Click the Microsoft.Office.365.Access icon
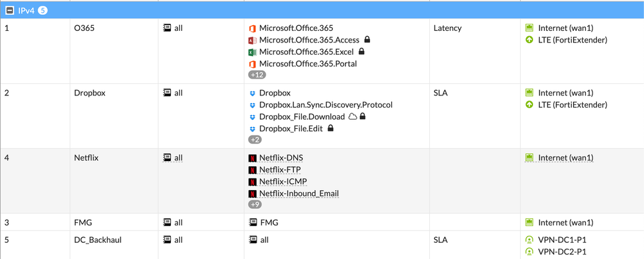Viewport: 644px width, 259px height. (x=253, y=41)
